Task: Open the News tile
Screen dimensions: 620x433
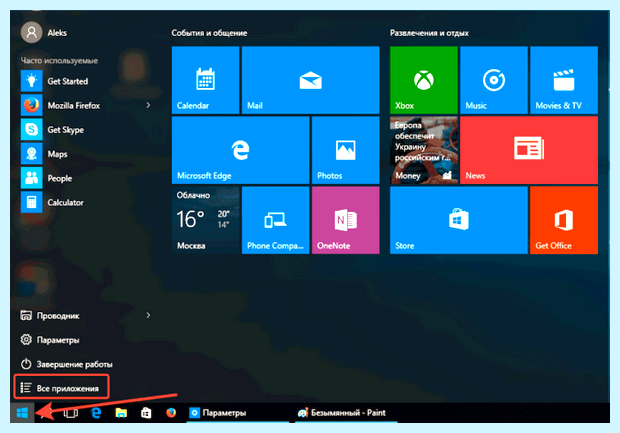Action: [x=529, y=150]
